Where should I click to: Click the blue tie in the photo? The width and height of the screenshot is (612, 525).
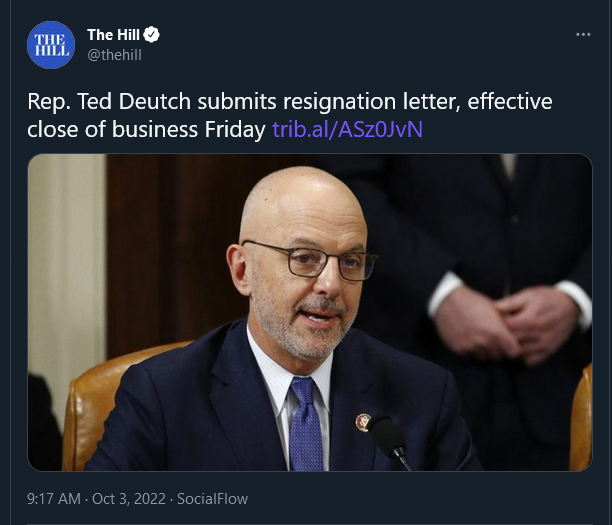coord(306,424)
